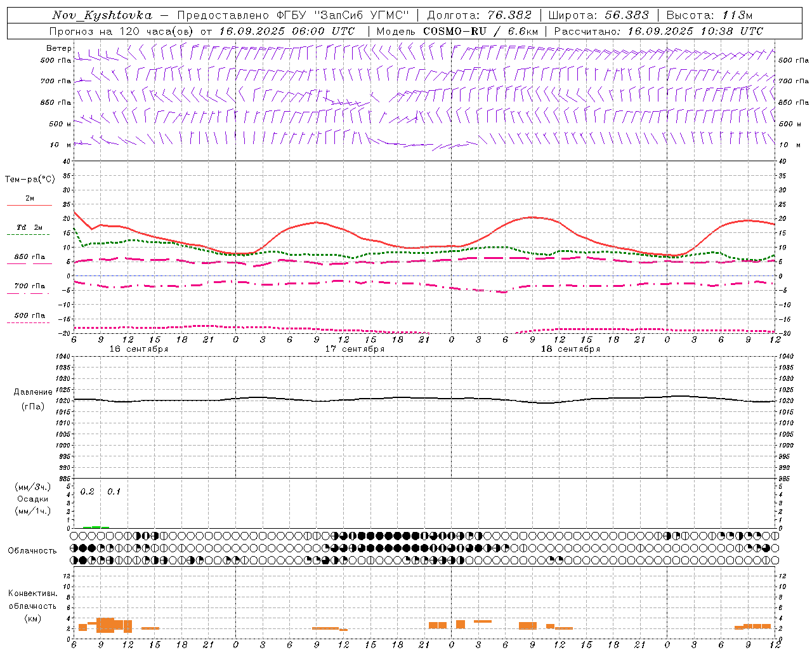Click the date label "18 сентября"

tap(570, 349)
